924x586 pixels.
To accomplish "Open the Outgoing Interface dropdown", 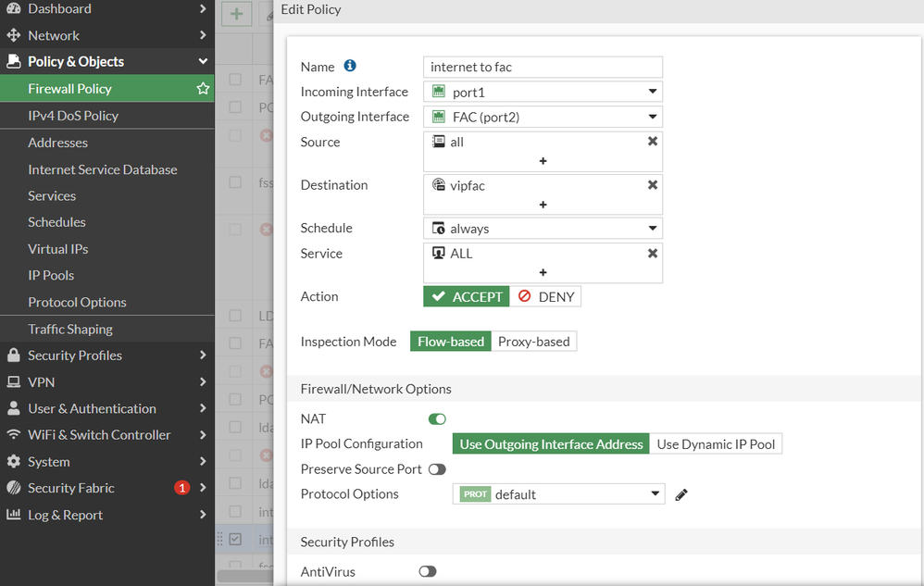I will coord(543,117).
